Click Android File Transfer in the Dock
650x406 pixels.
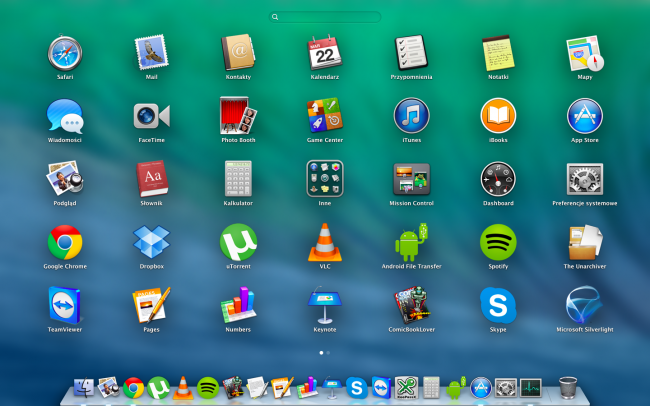456,388
